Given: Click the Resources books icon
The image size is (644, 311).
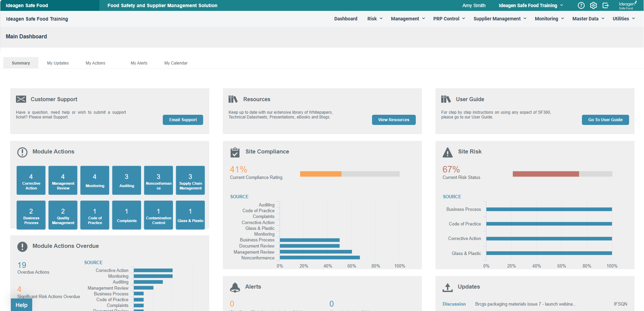Looking at the screenshot, I should coord(233,99).
